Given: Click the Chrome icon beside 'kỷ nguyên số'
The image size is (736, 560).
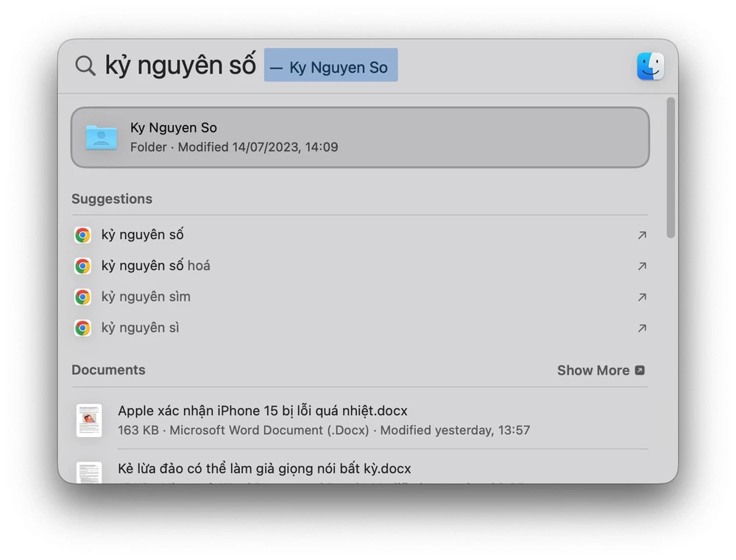Looking at the screenshot, I should click(82, 235).
